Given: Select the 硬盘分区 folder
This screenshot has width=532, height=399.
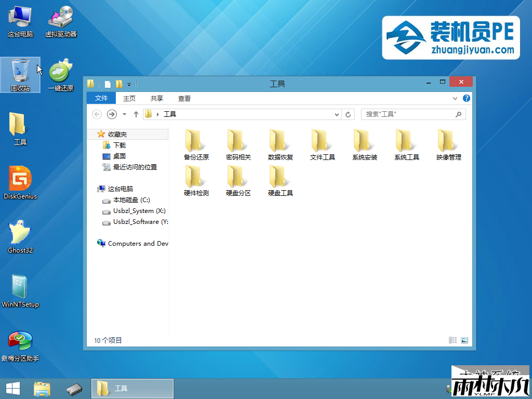Looking at the screenshot, I should pos(238,180).
